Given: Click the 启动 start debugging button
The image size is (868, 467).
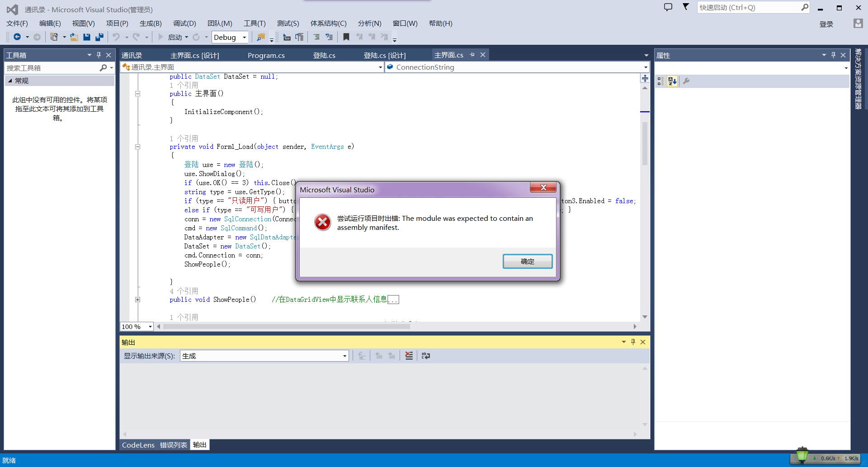Looking at the screenshot, I should point(171,37).
